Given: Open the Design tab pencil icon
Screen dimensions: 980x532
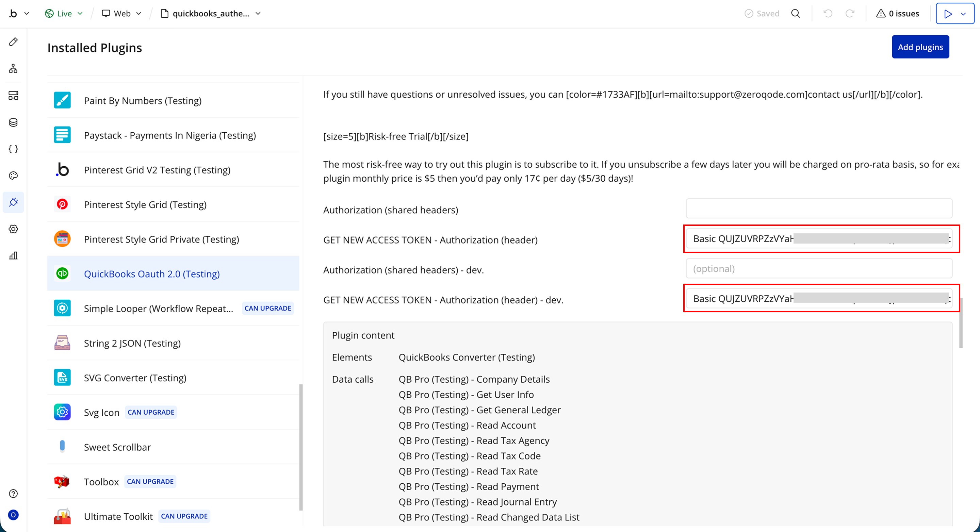Looking at the screenshot, I should click(x=13, y=42).
